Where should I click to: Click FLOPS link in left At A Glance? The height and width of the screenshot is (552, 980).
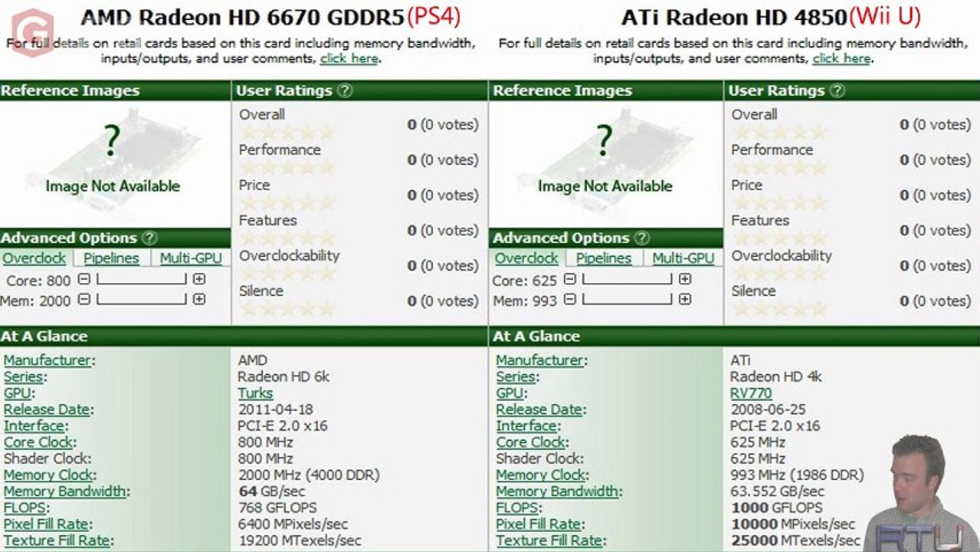[x=25, y=508]
